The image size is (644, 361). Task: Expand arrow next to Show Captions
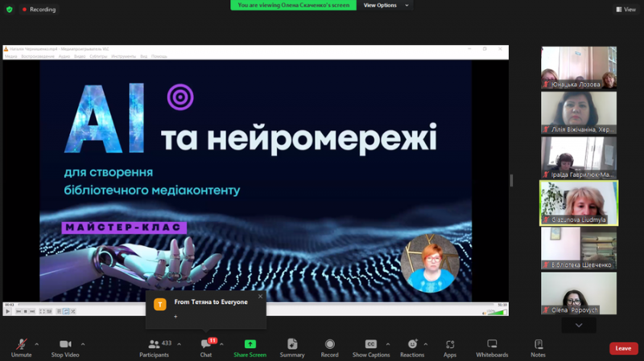tap(388, 344)
